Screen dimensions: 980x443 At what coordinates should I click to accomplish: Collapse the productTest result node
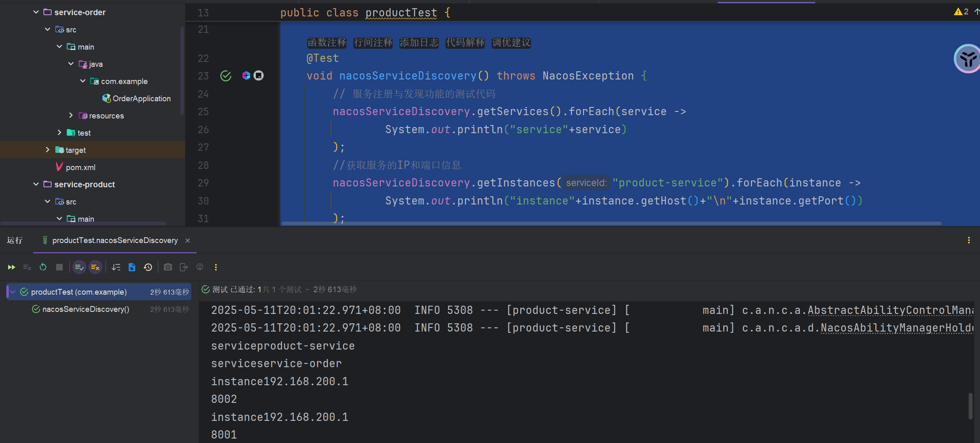pyautogui.click(x=13, y=292)
